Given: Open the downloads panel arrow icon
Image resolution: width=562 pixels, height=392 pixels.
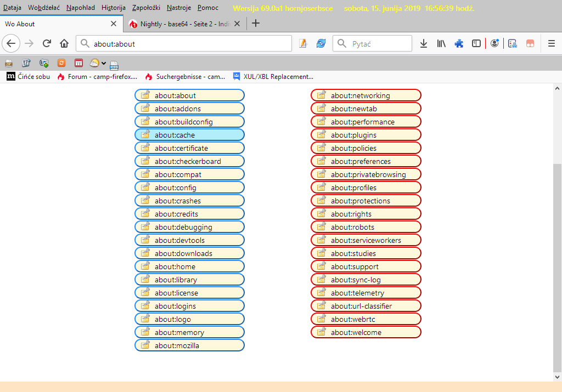Looking at the screenshot, I should [424, 43].
